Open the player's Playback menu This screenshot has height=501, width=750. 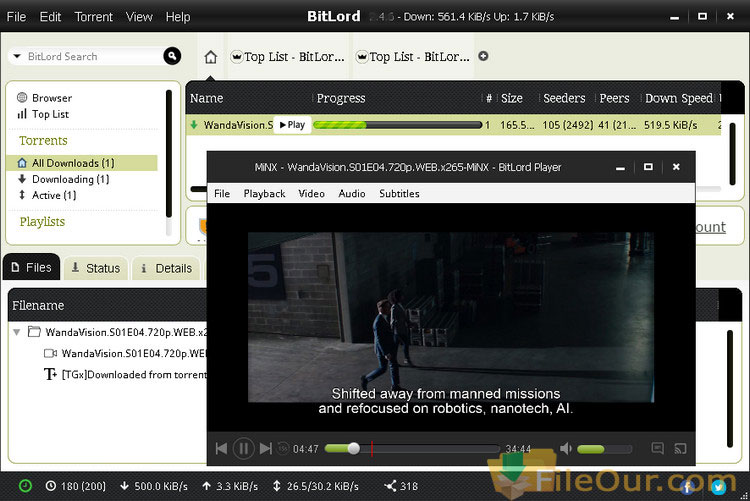pyautogui.click(x=265, y=194)
